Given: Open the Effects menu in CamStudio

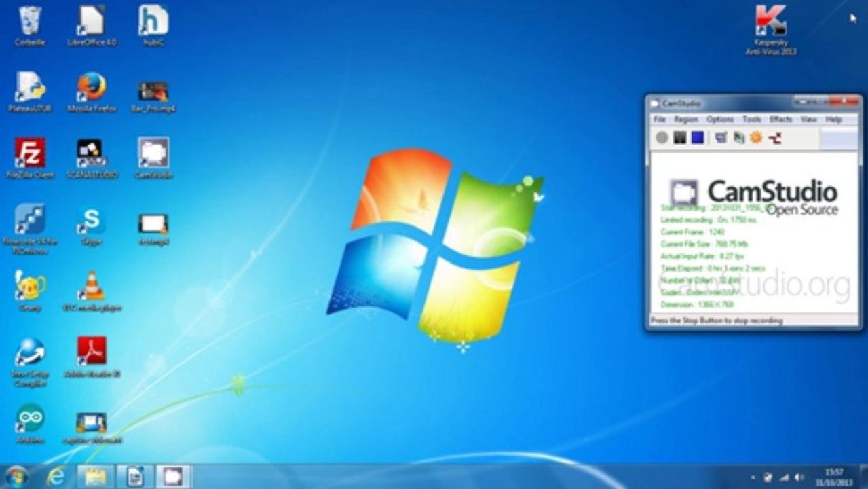Looking at the screenshot, I should pos(780,119).
